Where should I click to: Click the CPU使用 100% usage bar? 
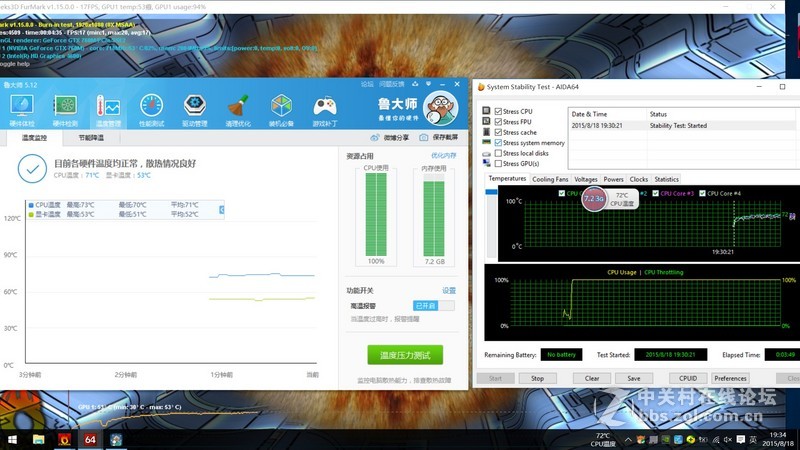[376, 214]
